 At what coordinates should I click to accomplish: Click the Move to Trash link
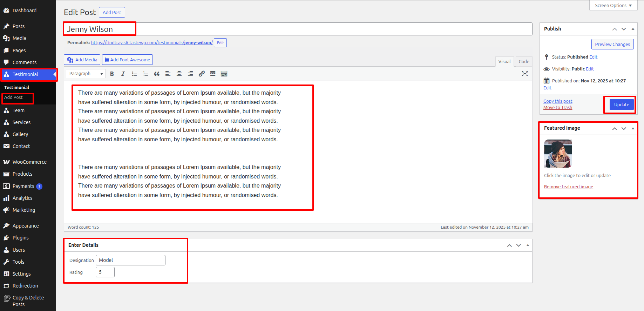[557, 108]
